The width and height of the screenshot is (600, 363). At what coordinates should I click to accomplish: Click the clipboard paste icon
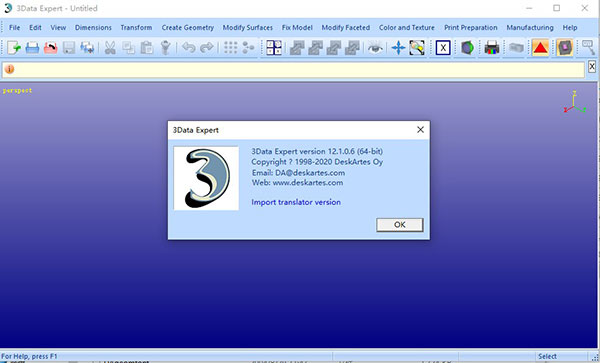pyautogui.click(x=147, y=48)
